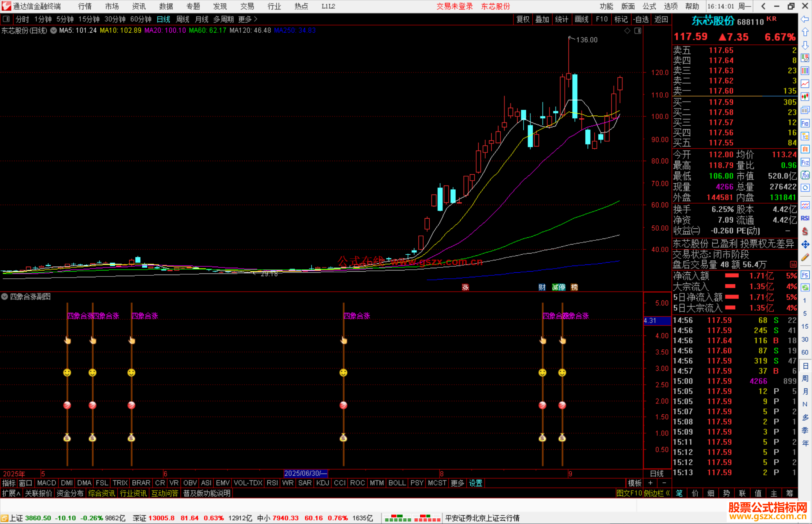Click the 复权 button
The image size is (812, 524).
click(x=523, y=19)
